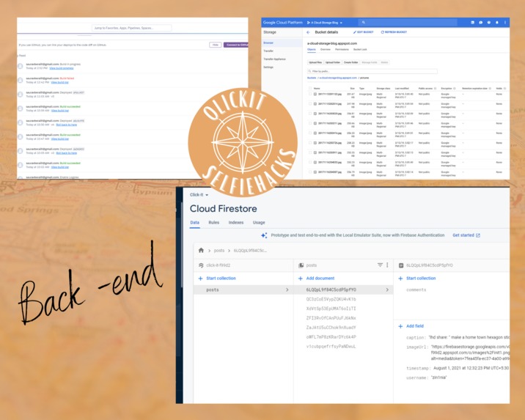Screen dimensions: 525x420
Task: Open the Click-It project dropdown in Firebase
Action: 199,195
